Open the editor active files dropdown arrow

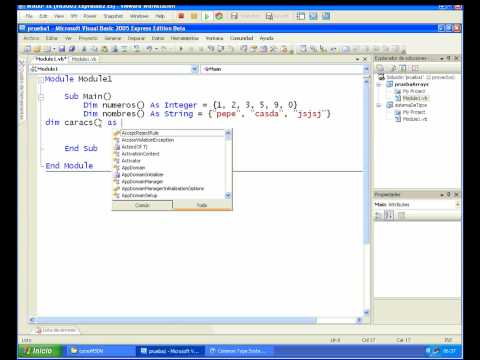coord(357,59)
